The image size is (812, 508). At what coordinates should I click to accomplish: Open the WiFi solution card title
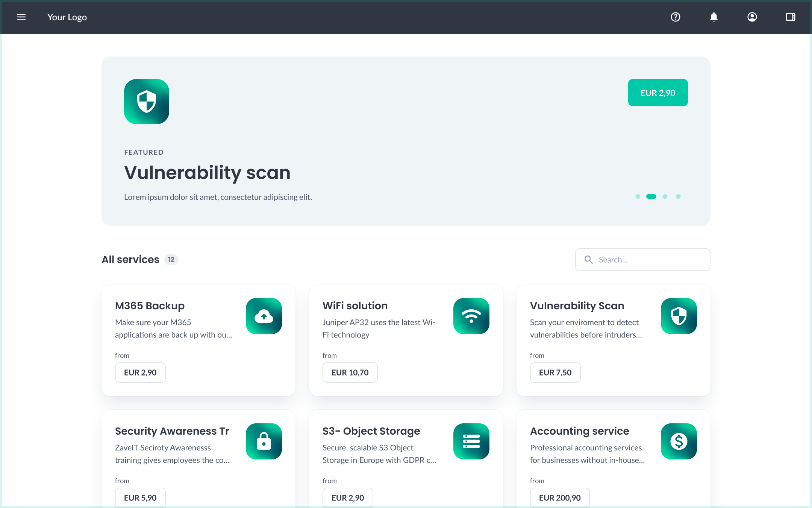point(355,306)
